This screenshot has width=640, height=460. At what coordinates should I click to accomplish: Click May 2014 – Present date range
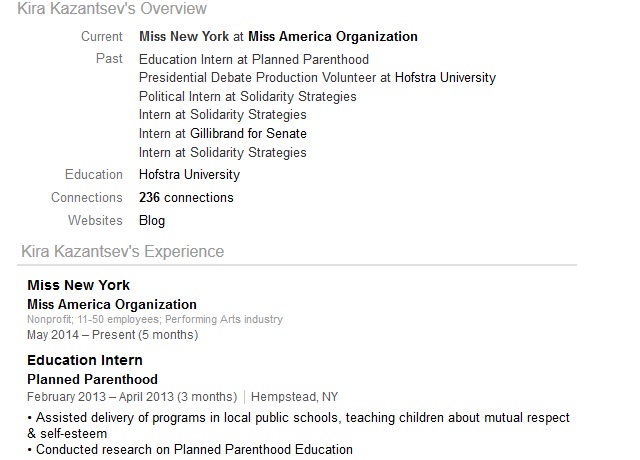click(x=113, y=335)
